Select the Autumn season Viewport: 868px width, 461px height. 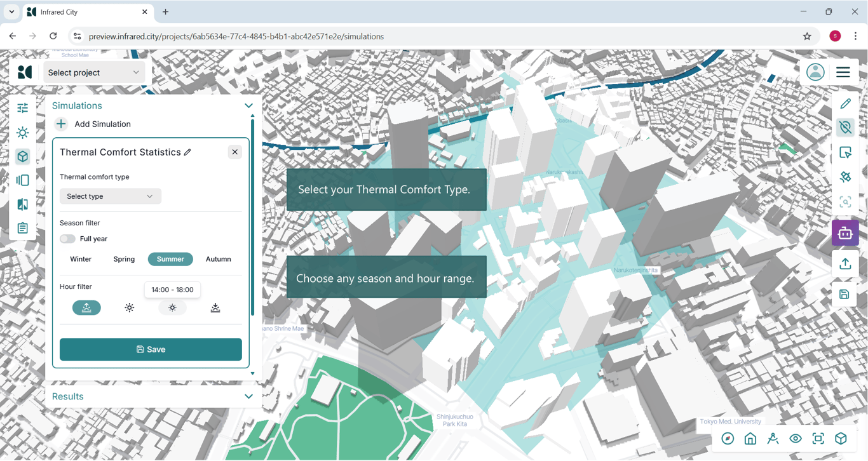click(219, 259)
